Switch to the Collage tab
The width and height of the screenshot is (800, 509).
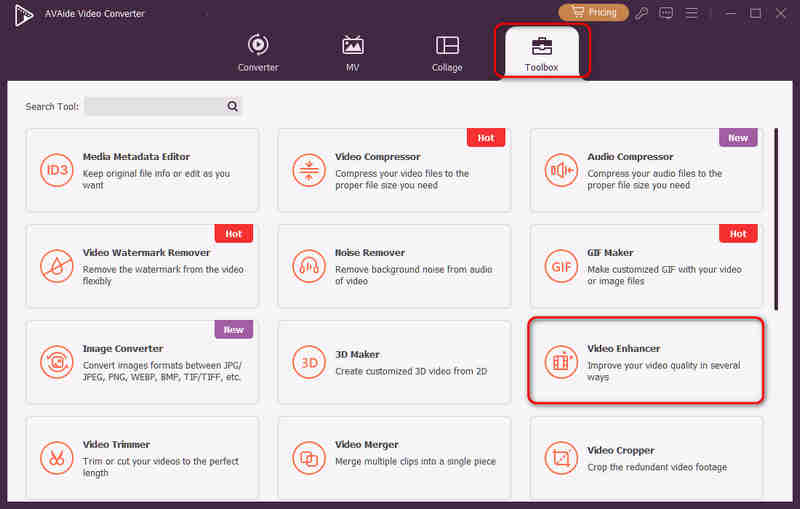point(447,53)
